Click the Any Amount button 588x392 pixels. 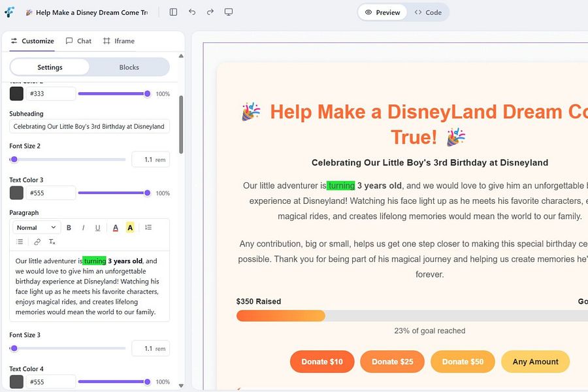point(536,361)
